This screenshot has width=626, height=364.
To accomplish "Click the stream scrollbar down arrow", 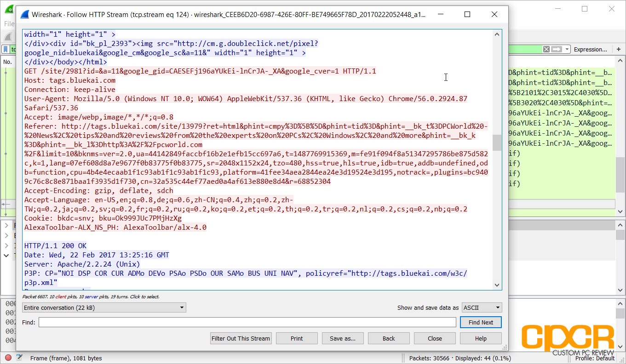I will pyautogui.click(x=497, y=285).
